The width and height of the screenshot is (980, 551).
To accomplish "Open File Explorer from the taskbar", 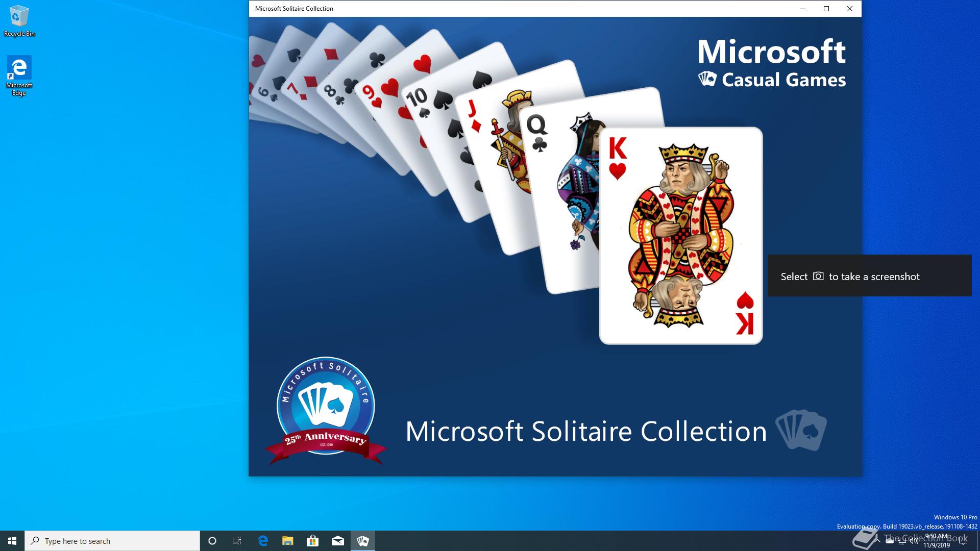I will 288,541.
